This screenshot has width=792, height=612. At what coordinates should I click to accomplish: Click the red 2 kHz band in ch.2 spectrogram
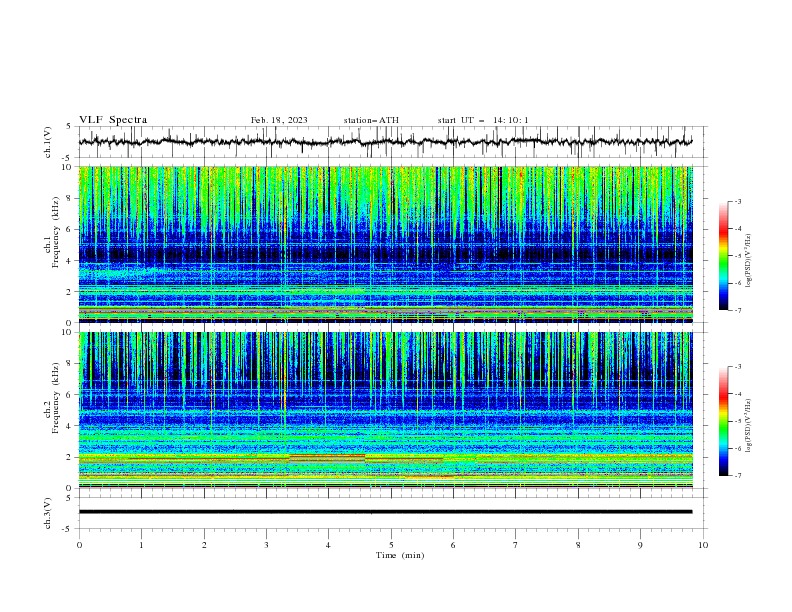[x=327, y=456]
